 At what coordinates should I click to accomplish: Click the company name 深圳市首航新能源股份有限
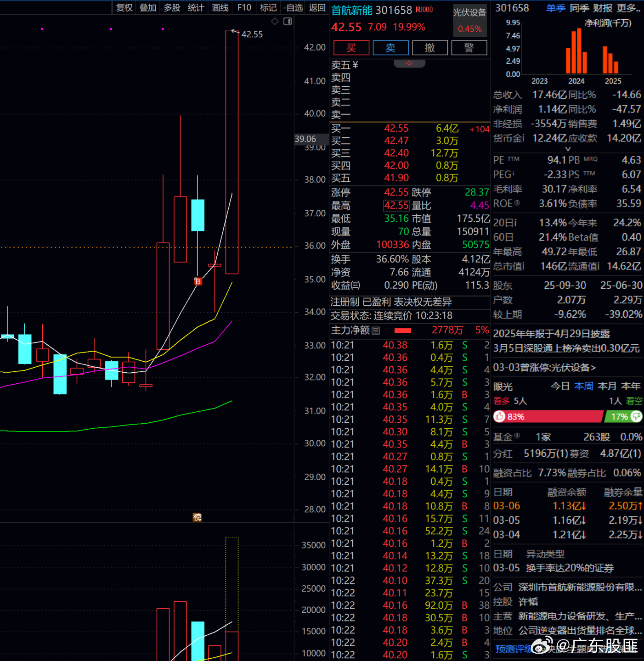(x=580, y=587)
